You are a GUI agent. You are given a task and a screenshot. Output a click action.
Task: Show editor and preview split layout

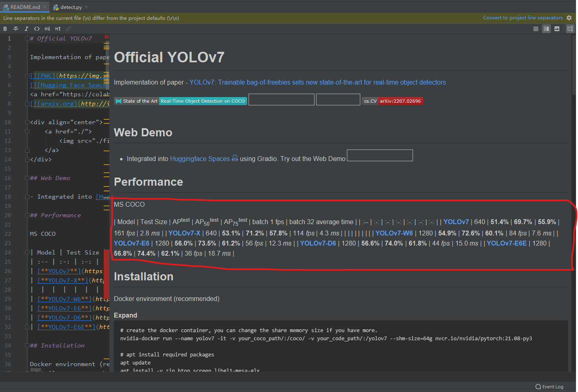click(546, 29)
